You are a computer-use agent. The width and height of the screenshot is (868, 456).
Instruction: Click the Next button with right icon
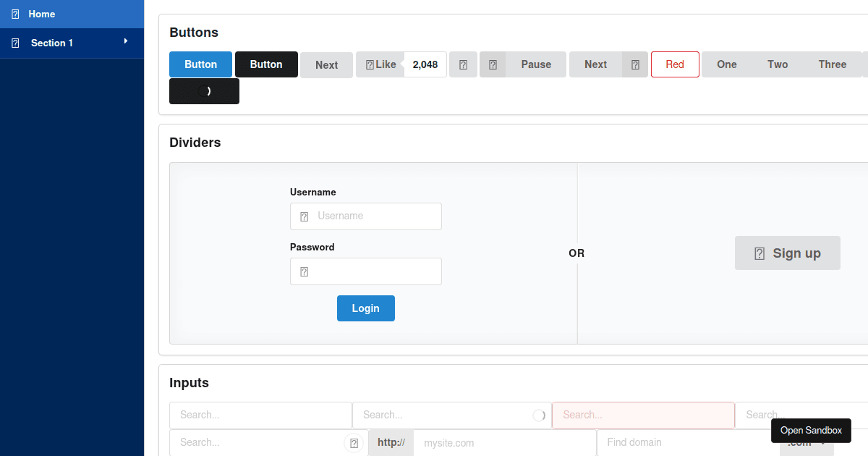click(608, 64)
